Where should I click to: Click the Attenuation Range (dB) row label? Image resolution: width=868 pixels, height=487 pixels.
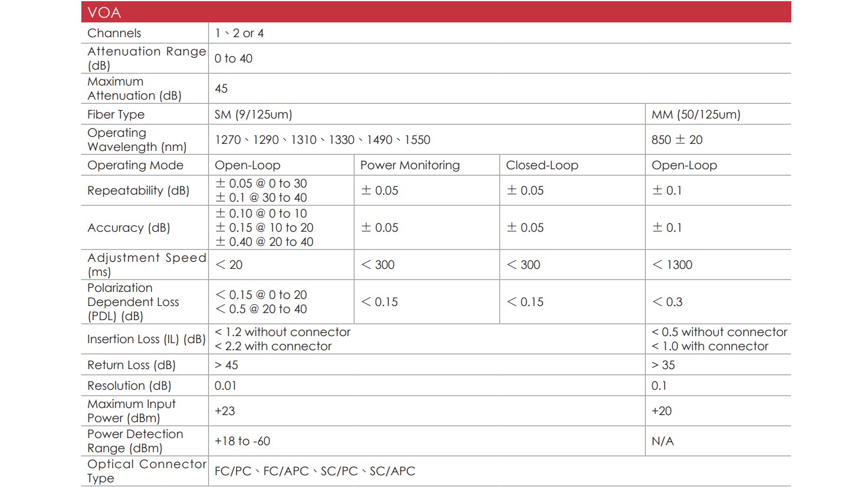(x=146, y=58)
